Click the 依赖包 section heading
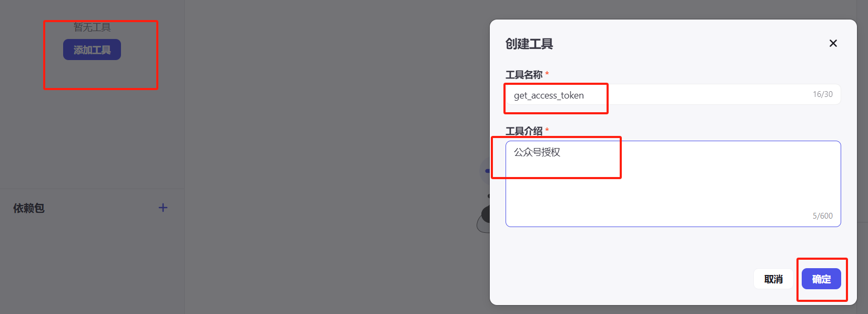 pos(29,208)
